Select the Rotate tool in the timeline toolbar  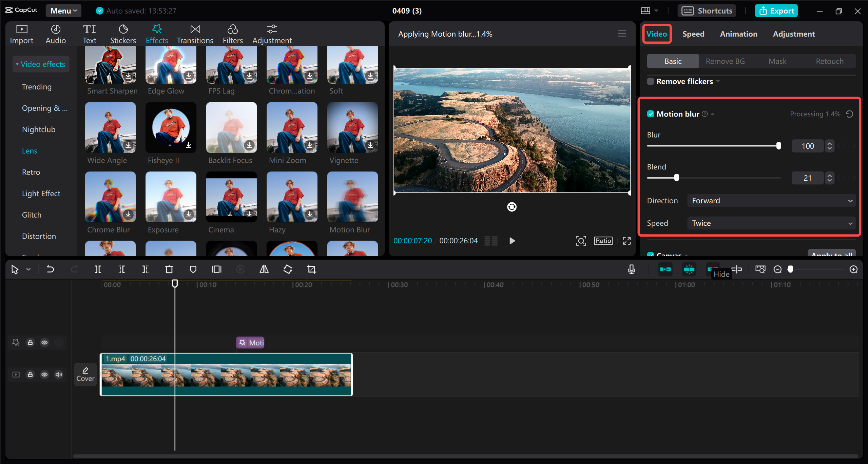[x=287, y=269]
